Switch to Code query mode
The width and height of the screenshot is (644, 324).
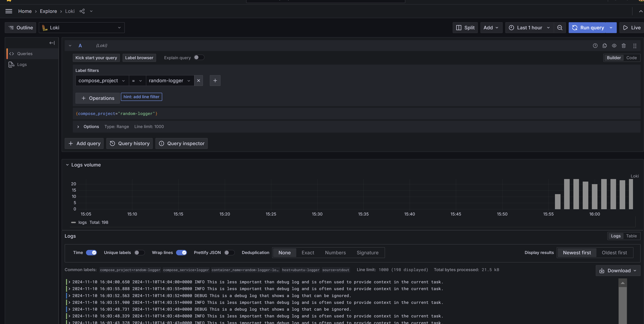point(631,58)
